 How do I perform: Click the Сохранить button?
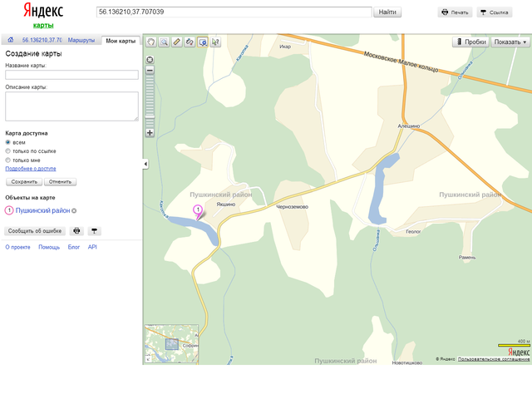[24, 182]
